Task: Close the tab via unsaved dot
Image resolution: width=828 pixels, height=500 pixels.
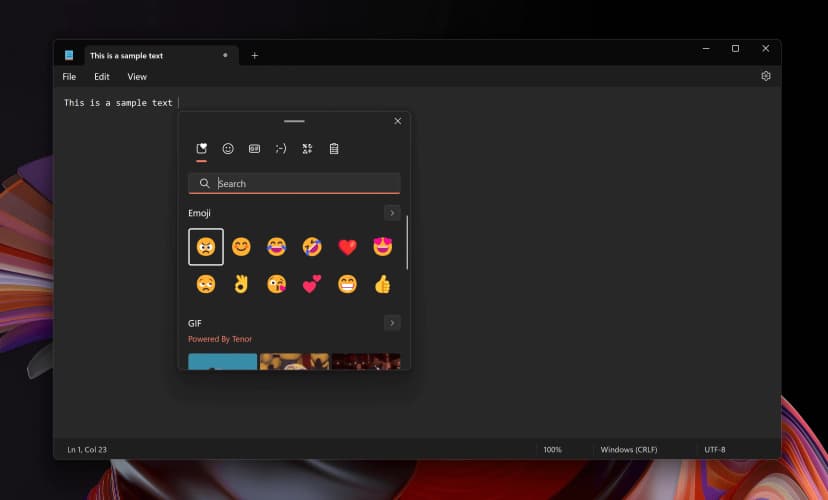Action: (225, 55)
